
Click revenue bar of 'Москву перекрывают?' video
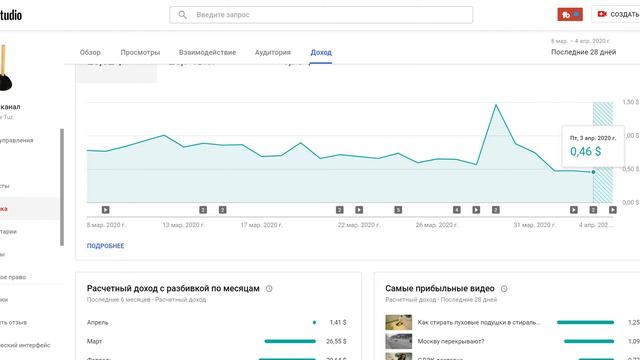click(589, 341)
